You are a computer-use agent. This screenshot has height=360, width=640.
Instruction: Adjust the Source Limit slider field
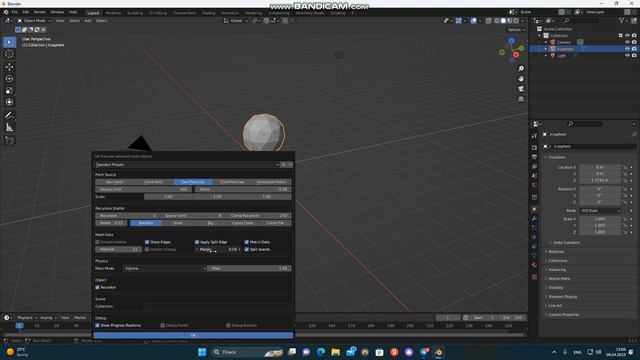point(143,189)
